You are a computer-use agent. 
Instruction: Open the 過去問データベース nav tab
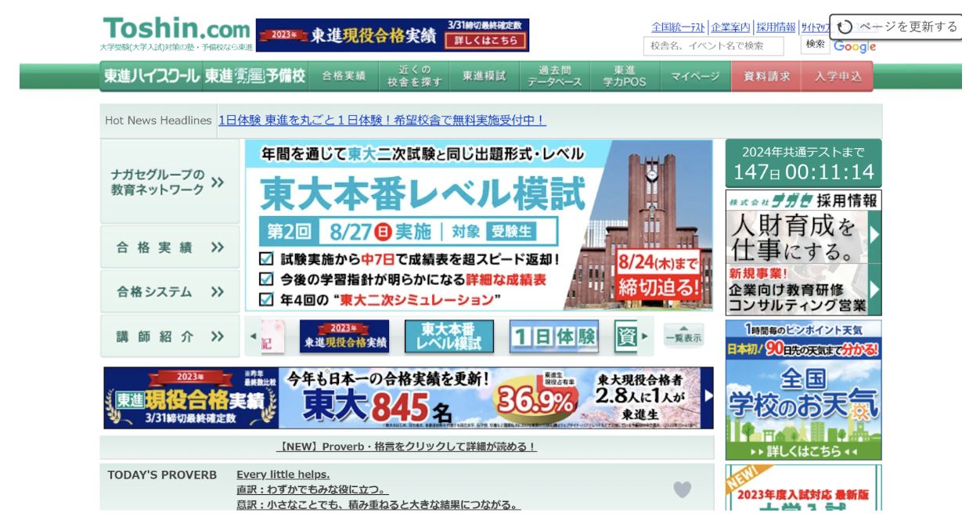click(x=554, y=76)
